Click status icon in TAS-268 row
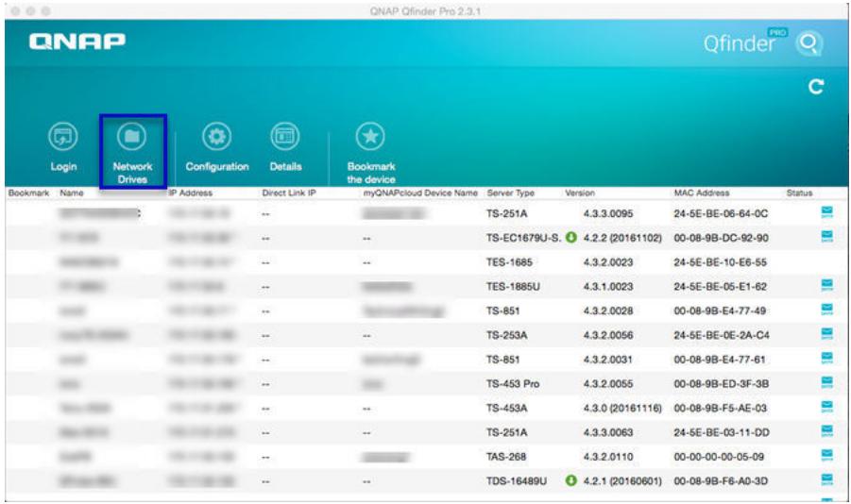 (826, 455)
